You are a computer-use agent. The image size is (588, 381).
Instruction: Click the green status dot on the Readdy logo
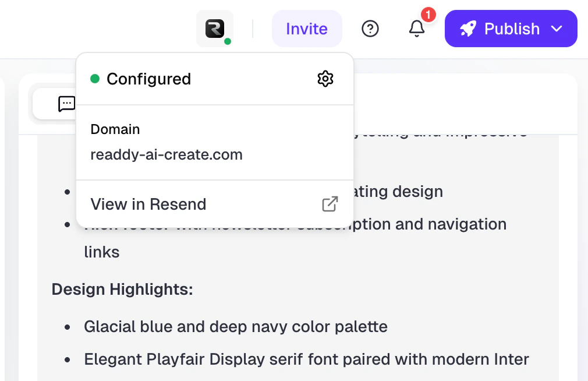point(228,41)
